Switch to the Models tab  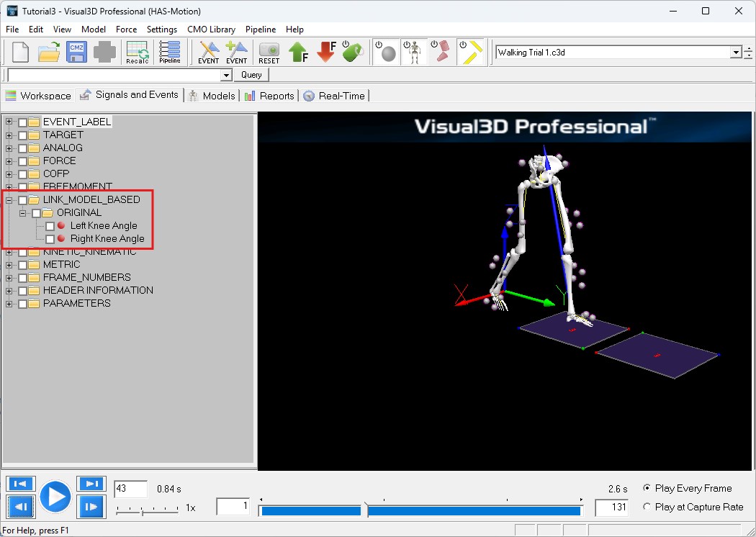pyautogui.click(x=212, y=96)
